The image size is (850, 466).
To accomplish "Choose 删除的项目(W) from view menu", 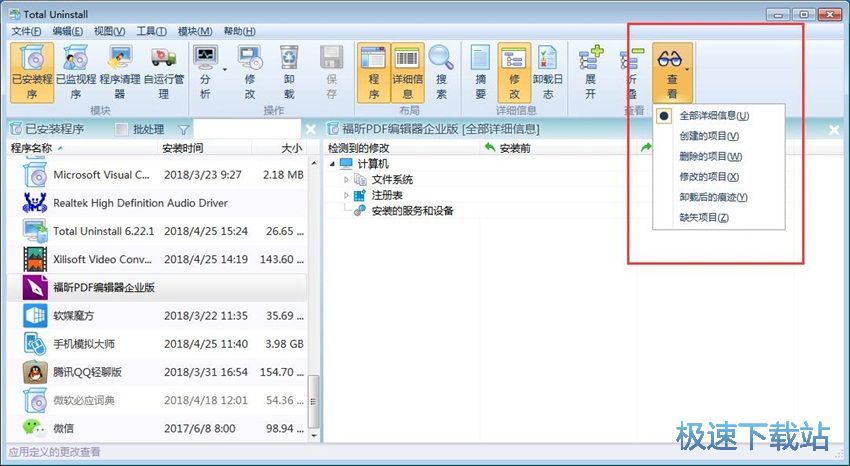I will 719,157.
